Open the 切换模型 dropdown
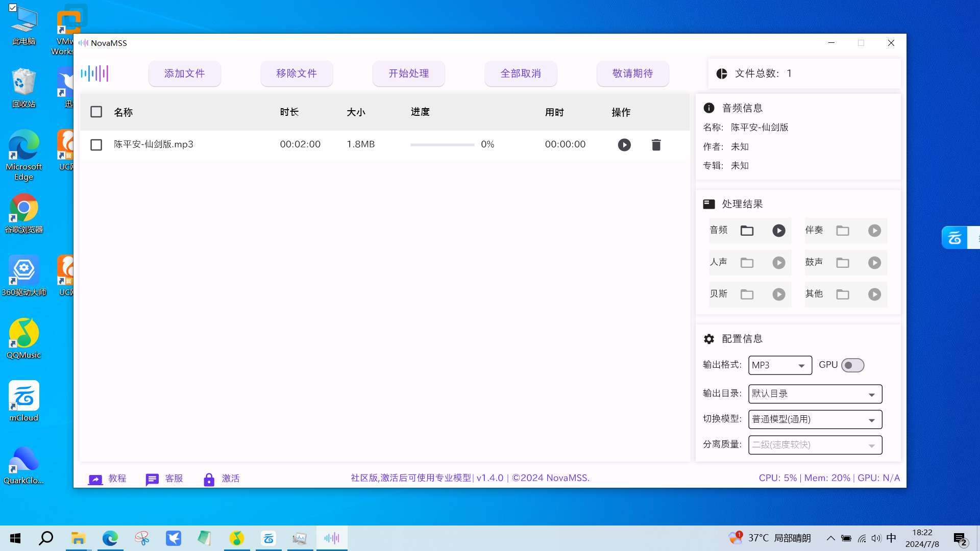 [815, 419]
